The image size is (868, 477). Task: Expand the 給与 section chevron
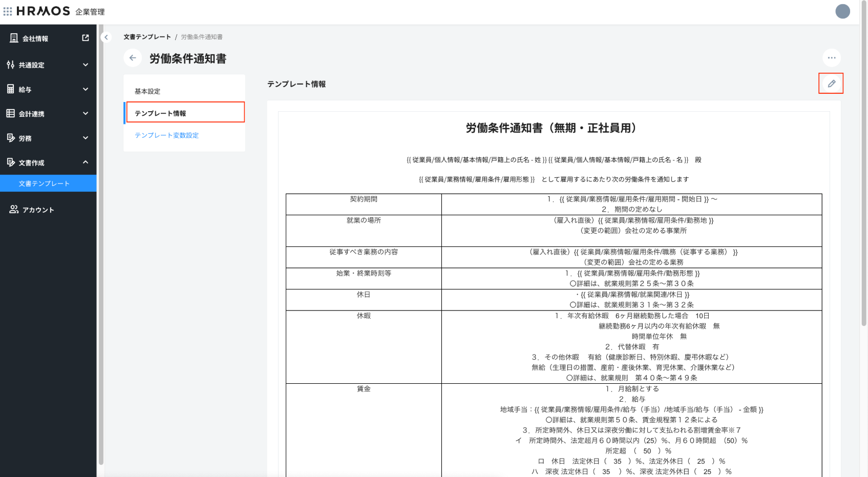(86, 89)
